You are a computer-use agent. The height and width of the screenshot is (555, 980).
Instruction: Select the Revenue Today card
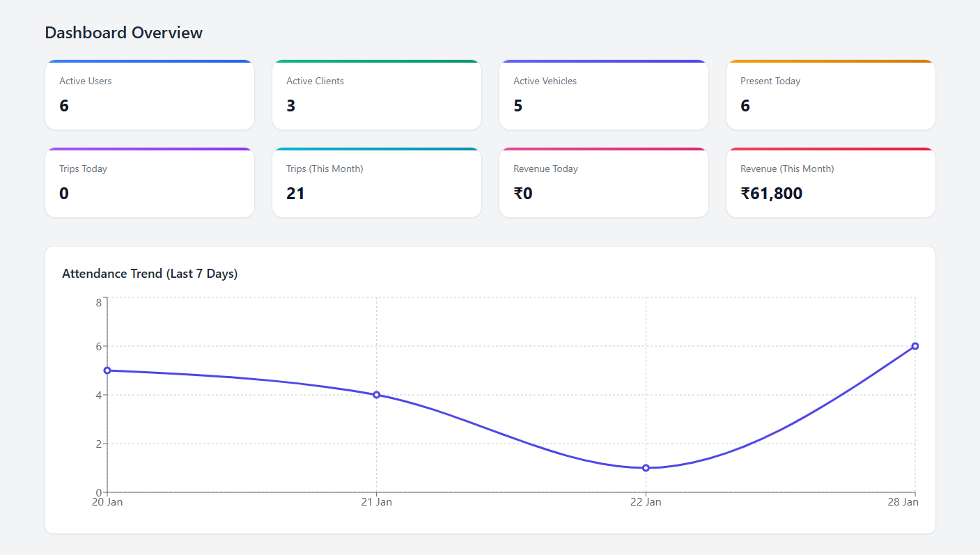click(604, 182)
